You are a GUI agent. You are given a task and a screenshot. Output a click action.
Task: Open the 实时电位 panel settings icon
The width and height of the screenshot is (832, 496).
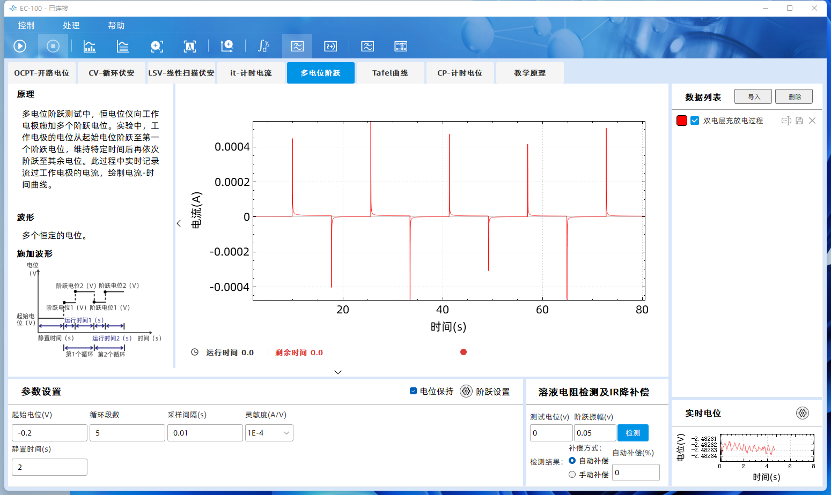(x=801, y=412)
